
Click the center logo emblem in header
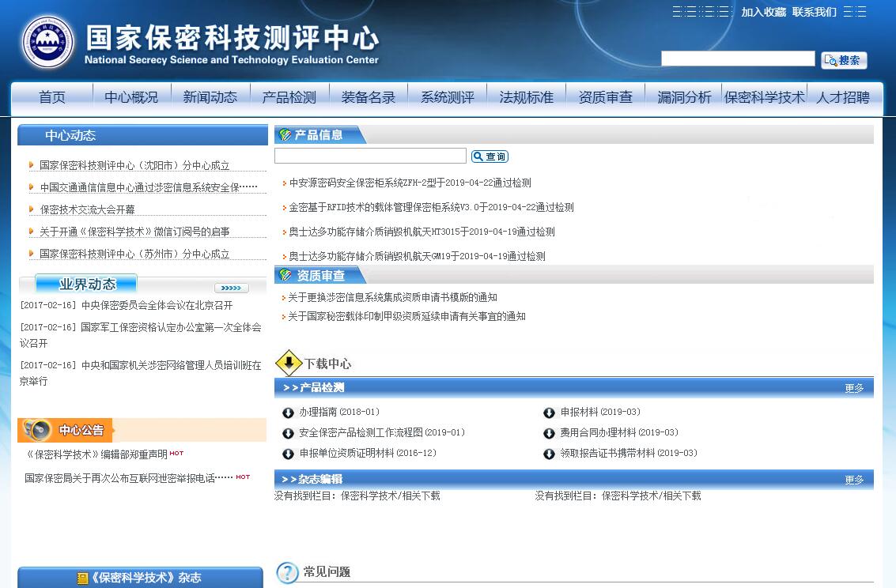pyautogui.click(x=47, y=43)
